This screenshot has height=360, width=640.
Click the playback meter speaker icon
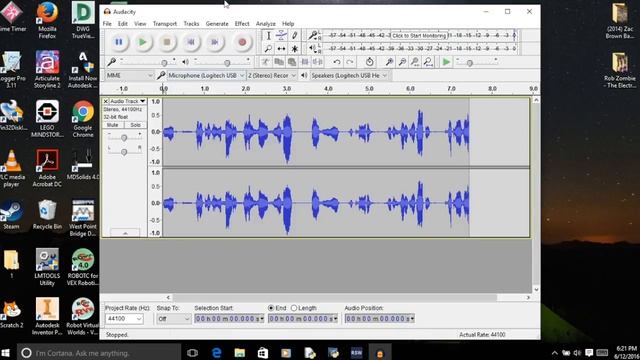click(x=313, y=49)
